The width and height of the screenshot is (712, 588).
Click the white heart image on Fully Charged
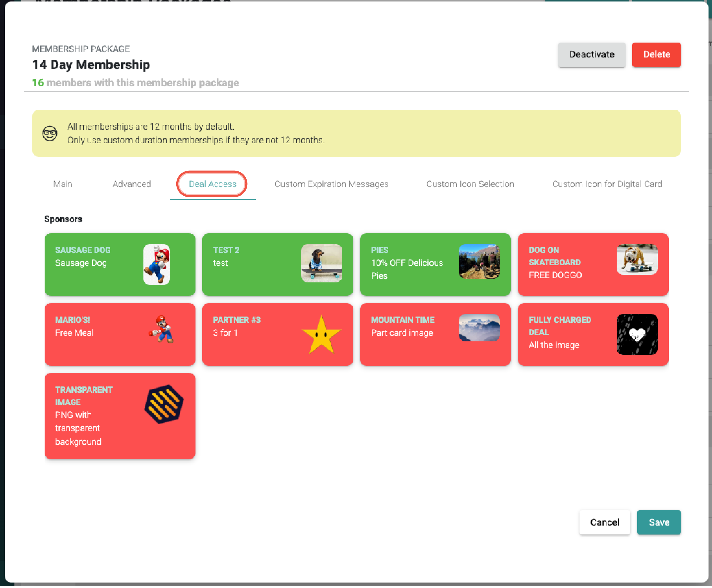tap(637, 334)
